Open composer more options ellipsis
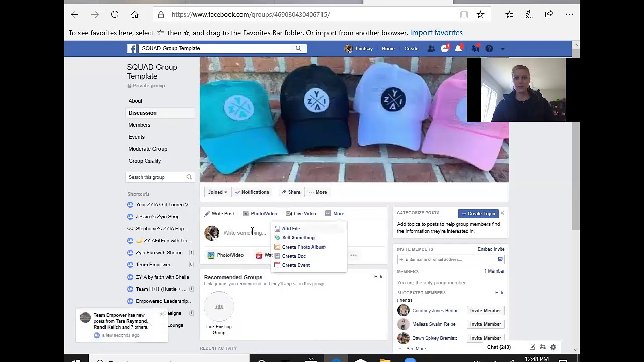 [354, 255]
